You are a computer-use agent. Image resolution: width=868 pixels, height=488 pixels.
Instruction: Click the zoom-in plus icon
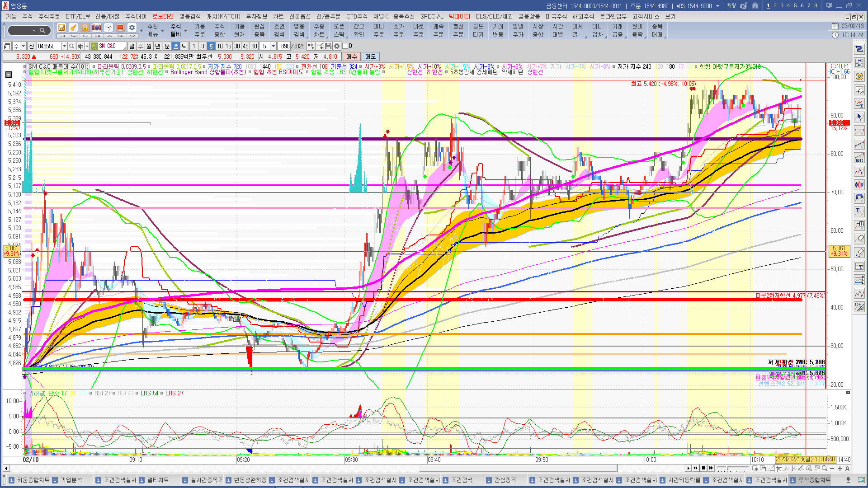840,468
